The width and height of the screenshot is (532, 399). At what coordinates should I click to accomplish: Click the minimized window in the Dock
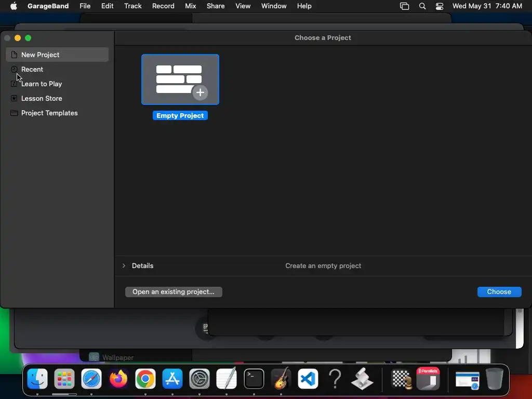pos(467,379)
